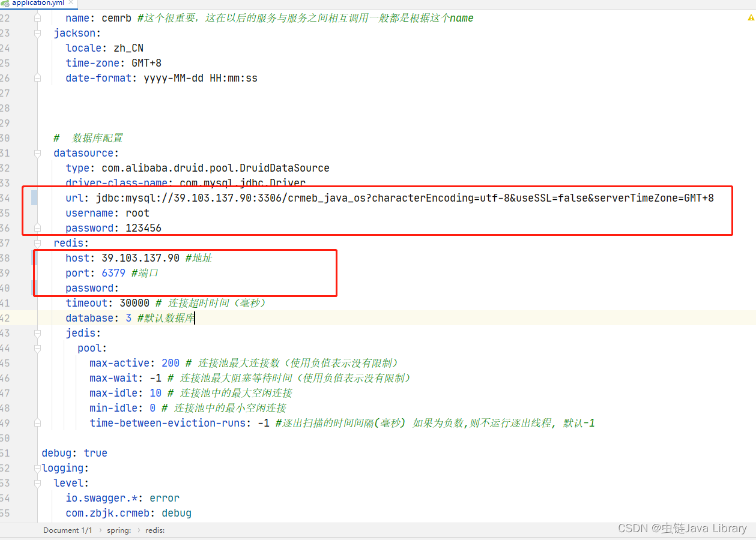Viewport: 756px width, 540px height.
Task: Collapse the jackson block fold marker
Action: (x=37, y=33)
